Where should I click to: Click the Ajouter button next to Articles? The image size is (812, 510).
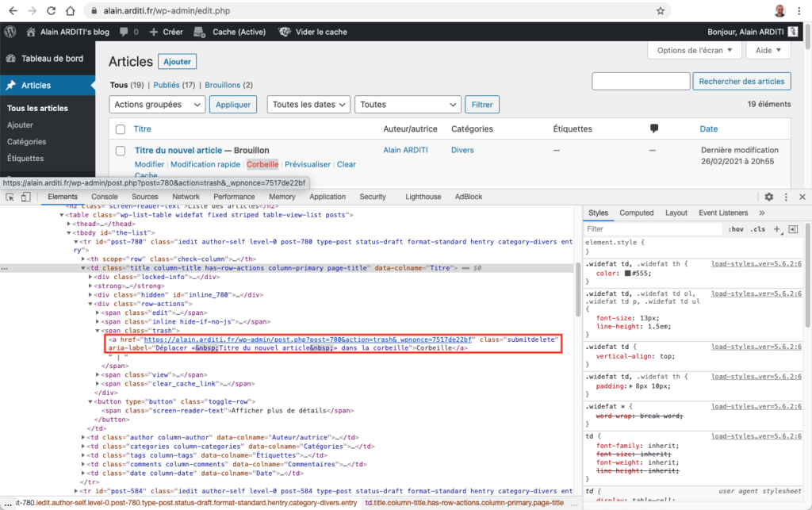coord(177,62)
